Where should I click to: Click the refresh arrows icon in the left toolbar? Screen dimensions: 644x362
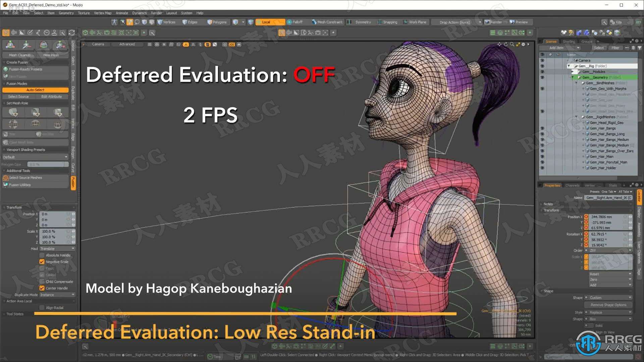point(72,33)
